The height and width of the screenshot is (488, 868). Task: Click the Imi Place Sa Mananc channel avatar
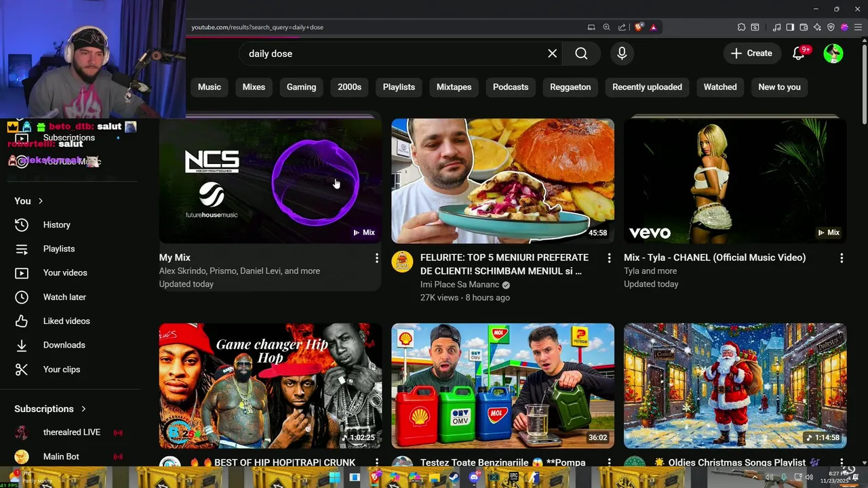(x=402, y=262)
